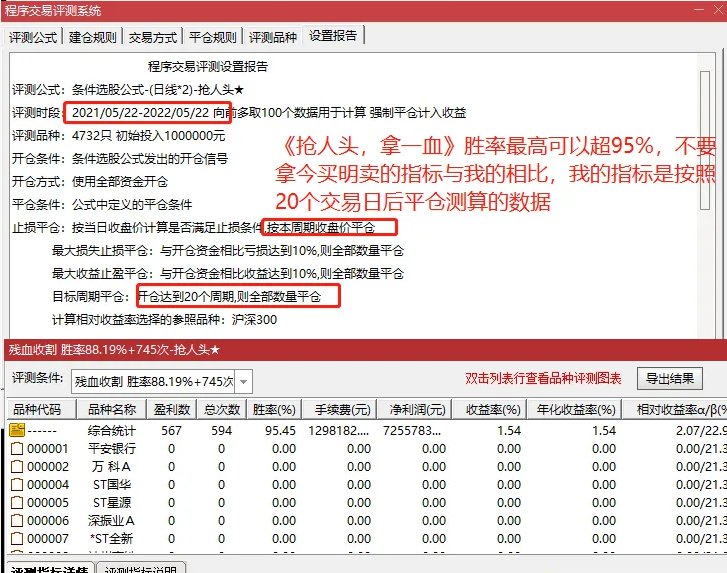Click the icon for stock 000005
The height and width of the screenshot is (573, 727).
(x=16, y=503)
